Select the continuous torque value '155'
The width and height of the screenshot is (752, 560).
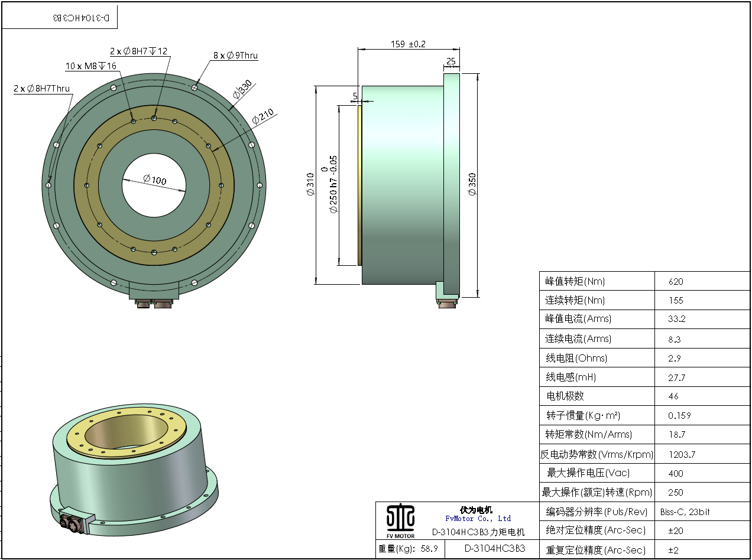(676, 301)
